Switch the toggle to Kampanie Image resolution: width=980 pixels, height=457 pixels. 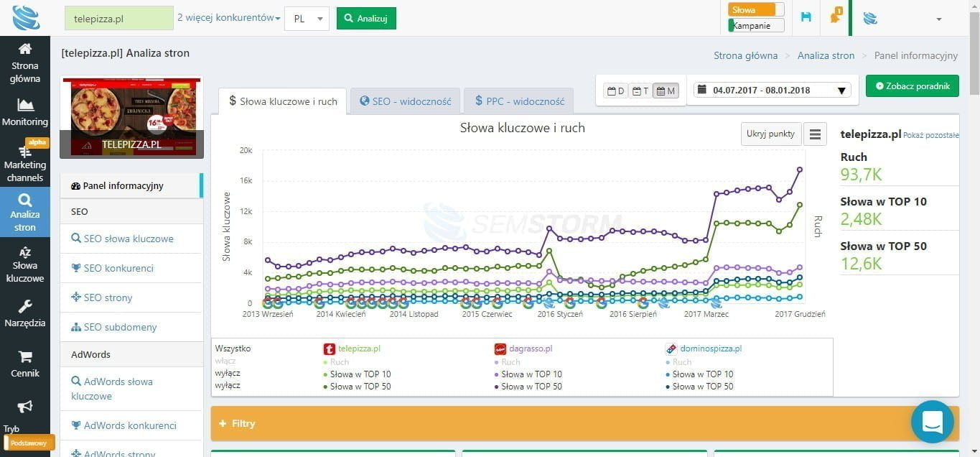(756, 26)
